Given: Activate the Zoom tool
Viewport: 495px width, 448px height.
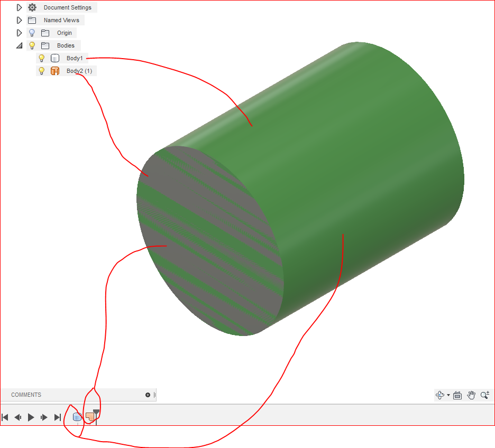Looking at the screenshot, I should tap(484, 395).
